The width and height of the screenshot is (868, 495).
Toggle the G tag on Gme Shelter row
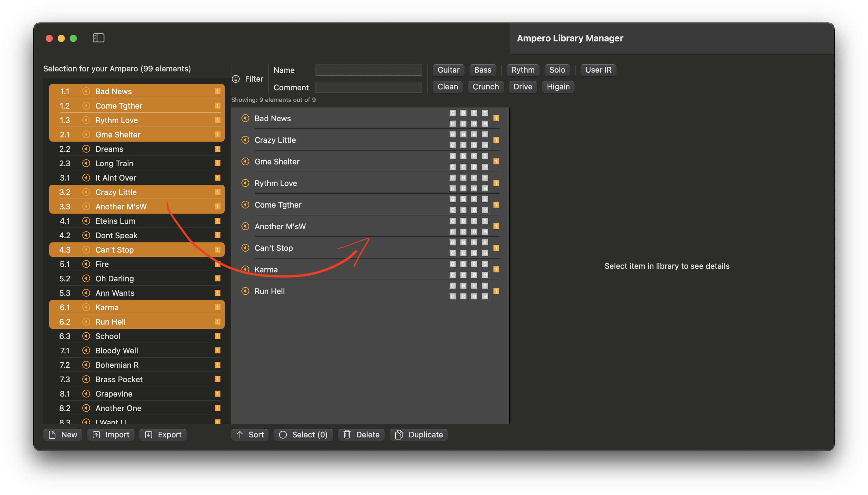point(452,156)
